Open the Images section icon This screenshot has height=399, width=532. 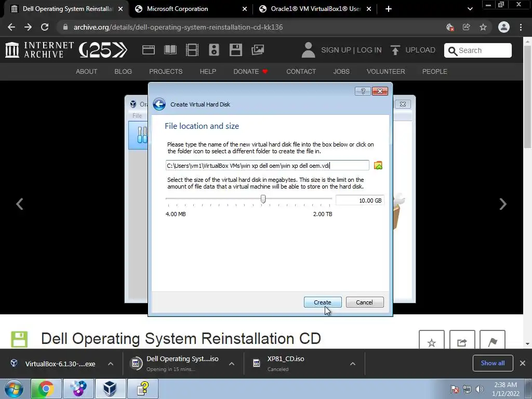(x=258, y=50)
